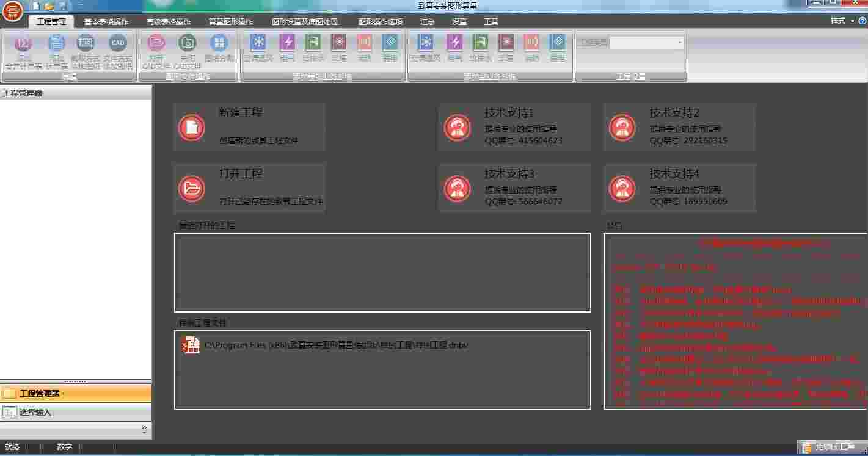This screenshot has height=456, width=868.
Task: Click the 技术支持1 support icon
Action: [457, 128]
